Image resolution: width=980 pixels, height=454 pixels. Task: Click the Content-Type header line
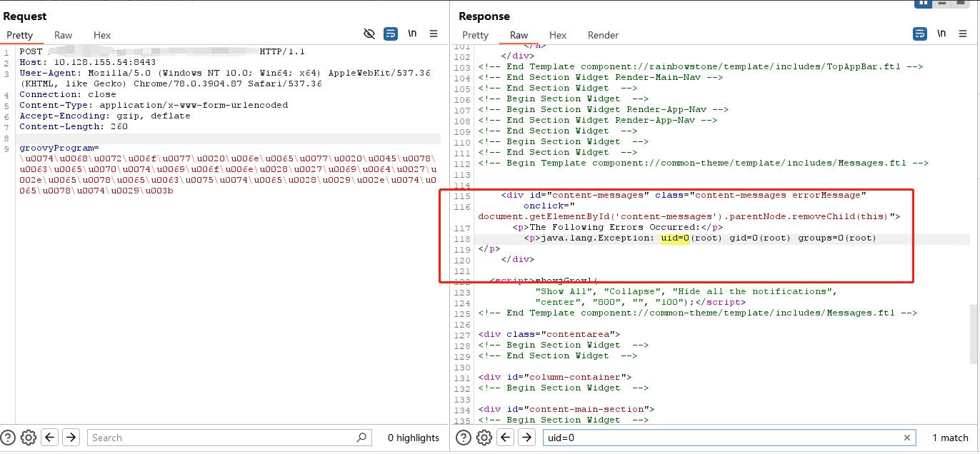pos(154,105)
